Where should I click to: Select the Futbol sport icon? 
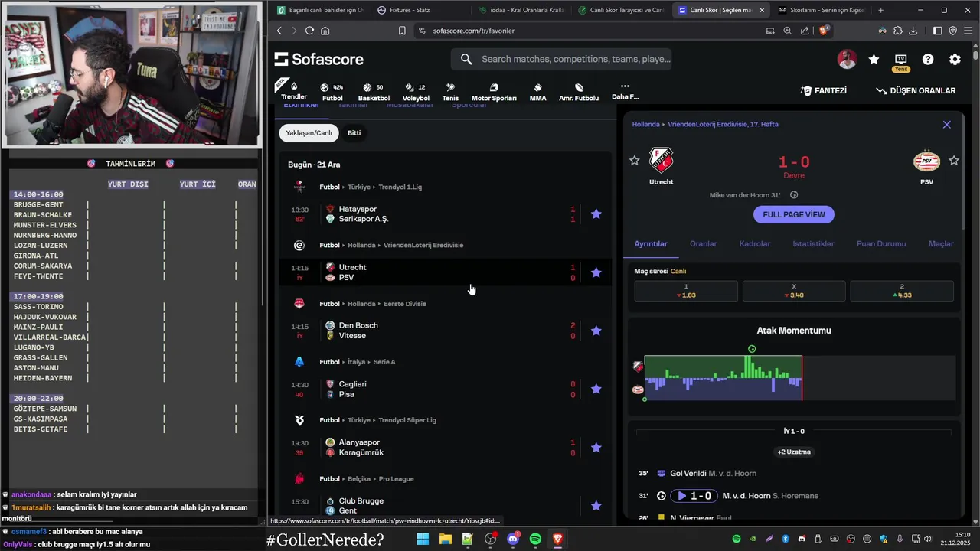point(332,92)
